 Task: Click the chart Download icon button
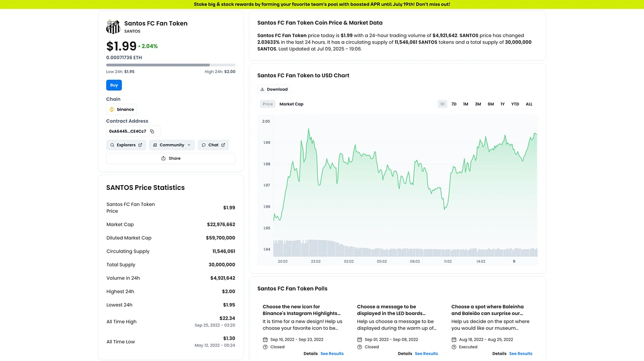(262, 90)
